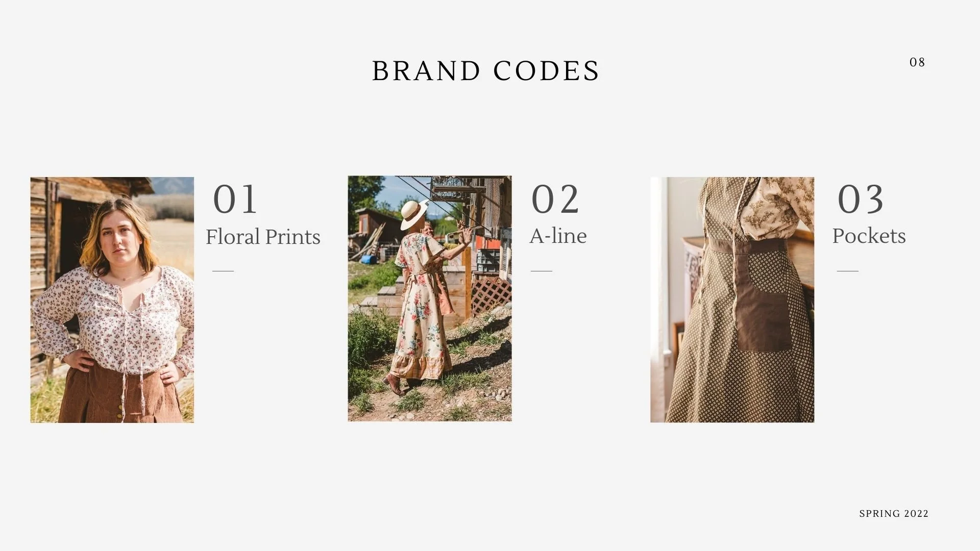This screenshot has width=980, height=551.
Task: Select the BRAND CODES title text
Action: point(485,71)
